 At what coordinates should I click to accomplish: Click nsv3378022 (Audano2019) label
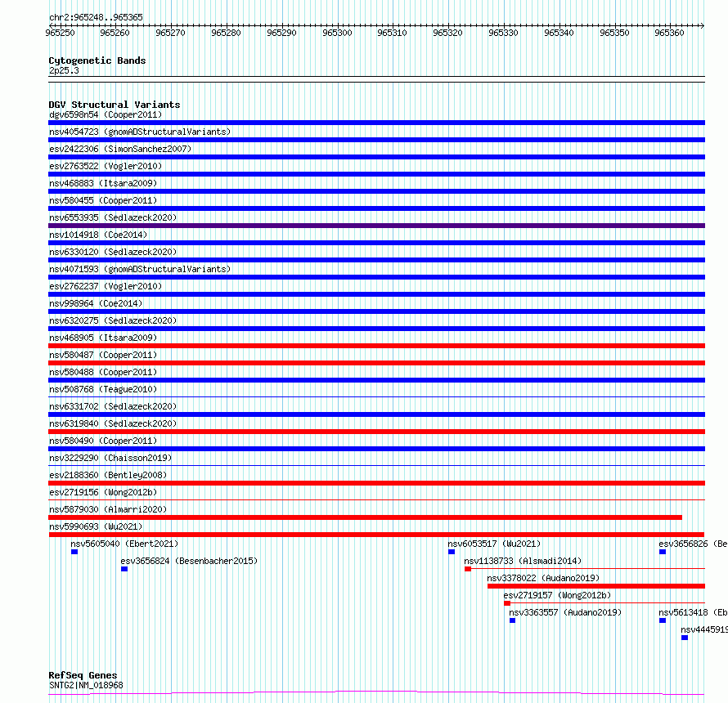[x=543, y=578]
